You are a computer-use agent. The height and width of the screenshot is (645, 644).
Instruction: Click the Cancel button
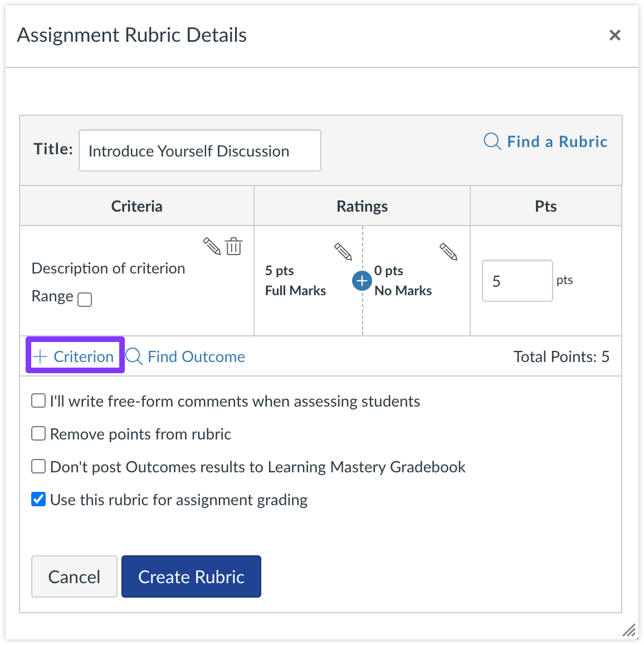74,576
